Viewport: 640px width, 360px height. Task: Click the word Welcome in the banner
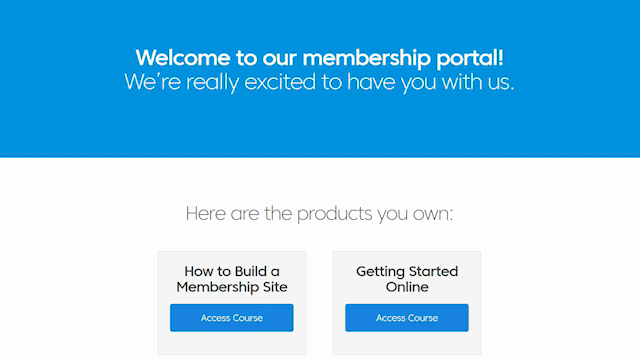point(182,58)
